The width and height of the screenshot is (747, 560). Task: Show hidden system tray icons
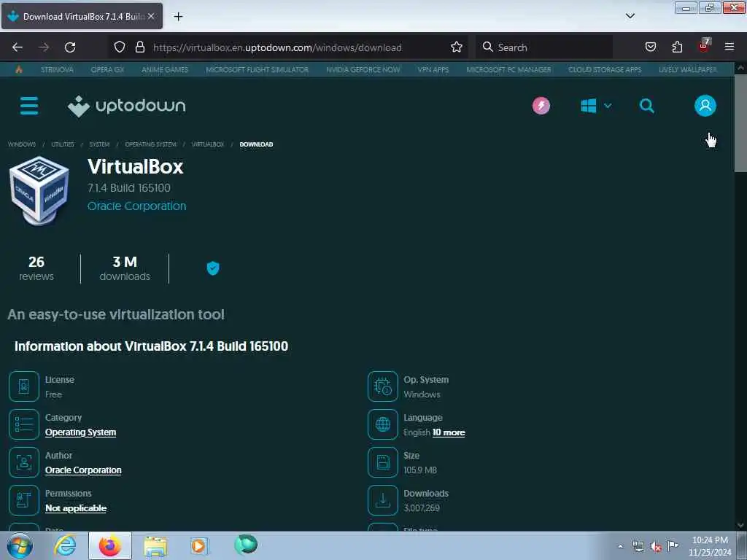[620, 546]
